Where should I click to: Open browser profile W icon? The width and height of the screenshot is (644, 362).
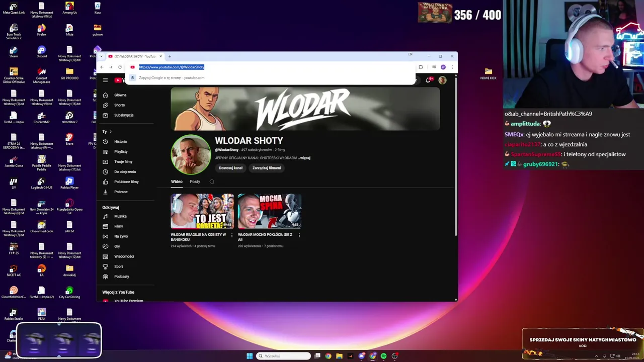click(x=443, y=67)
